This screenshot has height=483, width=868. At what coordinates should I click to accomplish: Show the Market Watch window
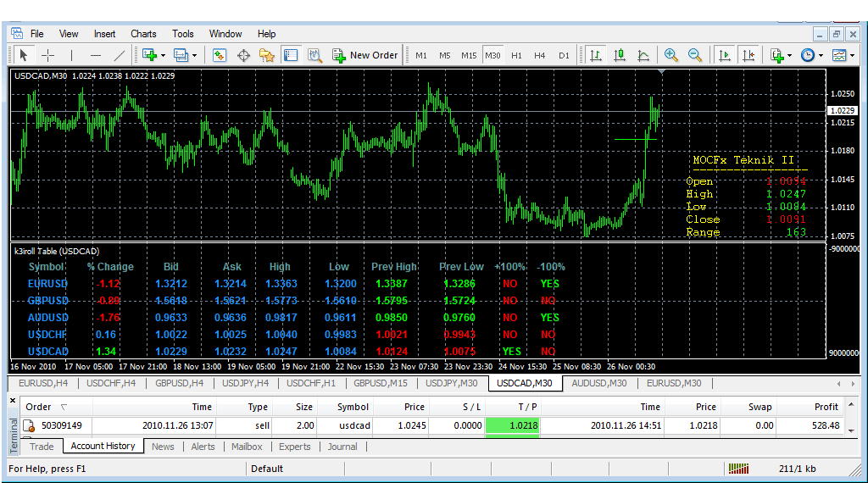[x=220, y=55]
